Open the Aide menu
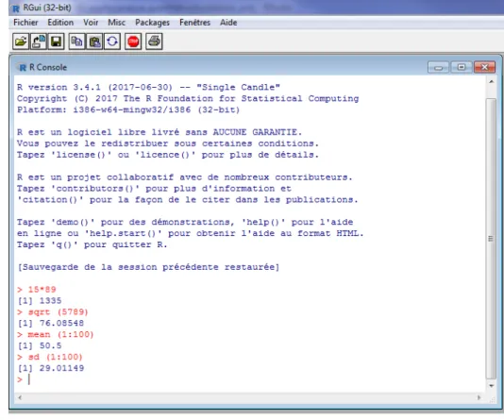 228,23
